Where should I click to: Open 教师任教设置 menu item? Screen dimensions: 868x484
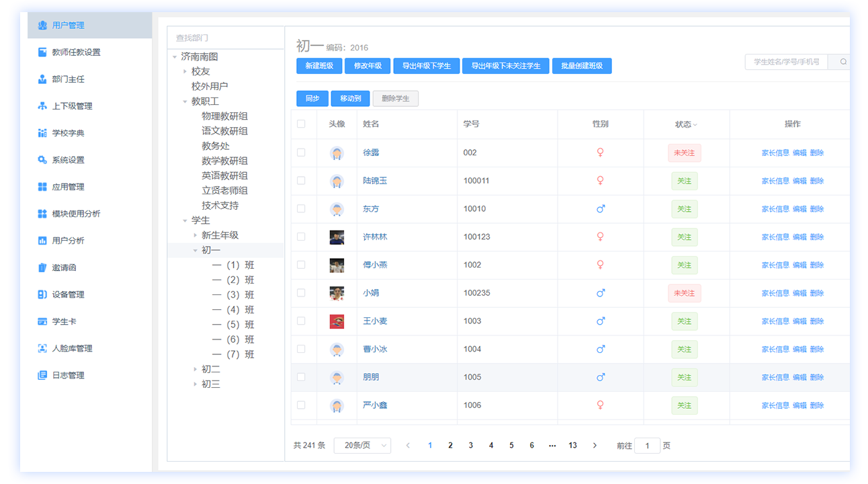point(76,52)
